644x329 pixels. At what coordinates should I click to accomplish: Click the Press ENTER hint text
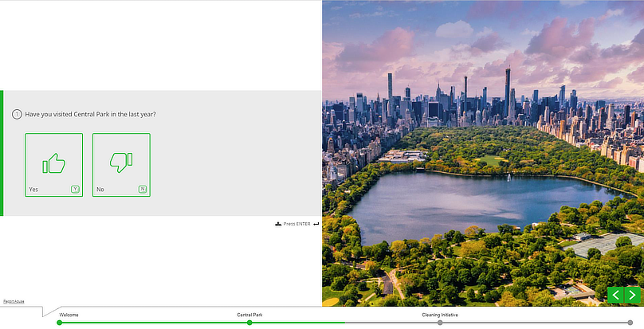click(296, 224)
